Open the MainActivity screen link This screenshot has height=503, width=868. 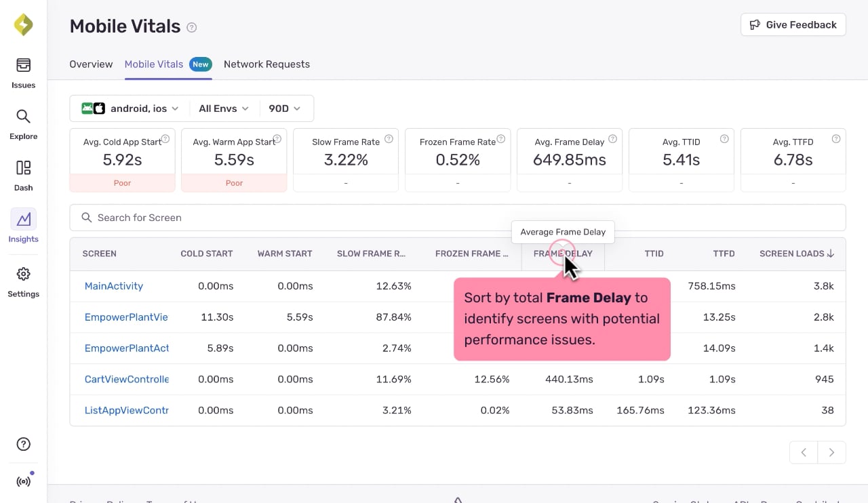(114, 286)
